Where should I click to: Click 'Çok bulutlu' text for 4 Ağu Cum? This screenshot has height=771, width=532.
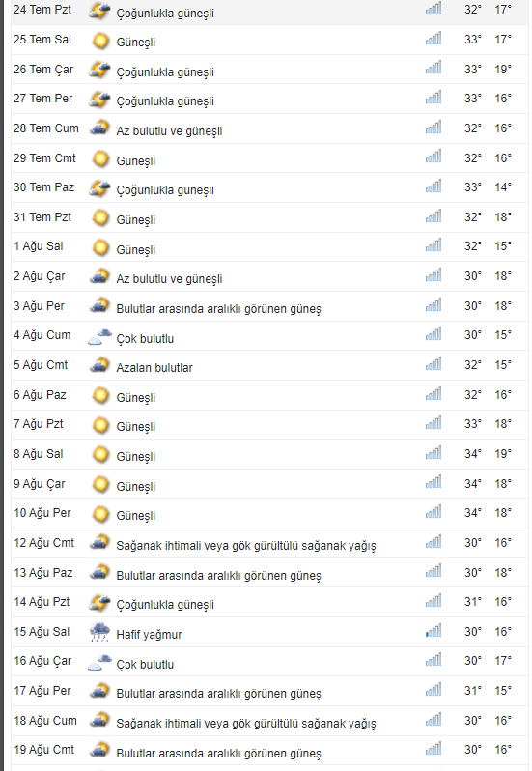(145, 339)
